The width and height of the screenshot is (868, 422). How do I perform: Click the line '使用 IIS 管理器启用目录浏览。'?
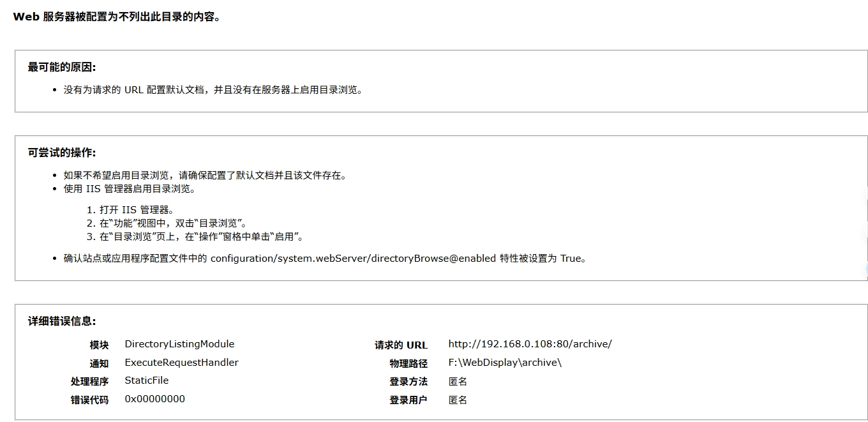[130, 189]
